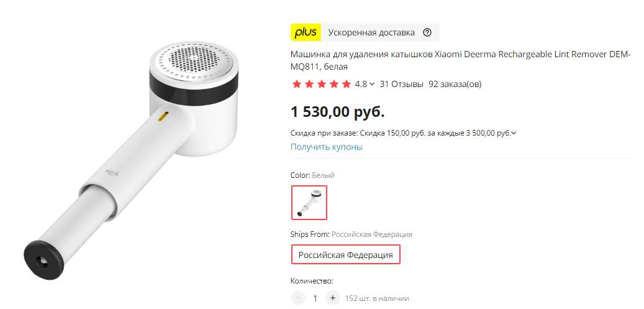Image resolution: width=644 pixels, height=309 pixels.
Task: Click the 1 530,00 руб. price
Action: pos(337,112)
